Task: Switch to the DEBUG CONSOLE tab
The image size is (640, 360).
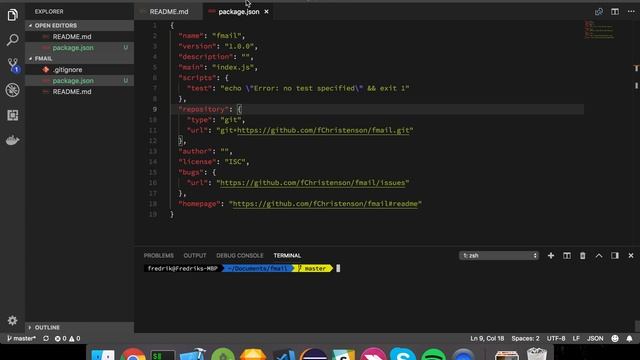Action: [240, 256]
